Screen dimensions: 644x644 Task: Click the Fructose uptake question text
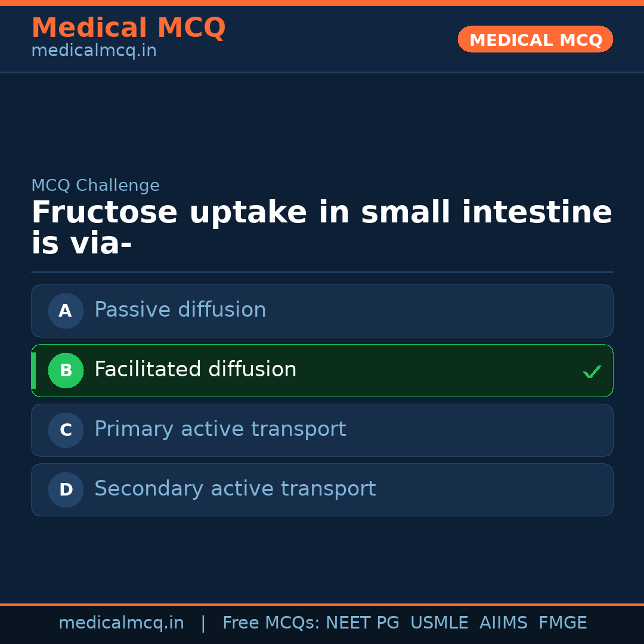[x=321, y=228]
